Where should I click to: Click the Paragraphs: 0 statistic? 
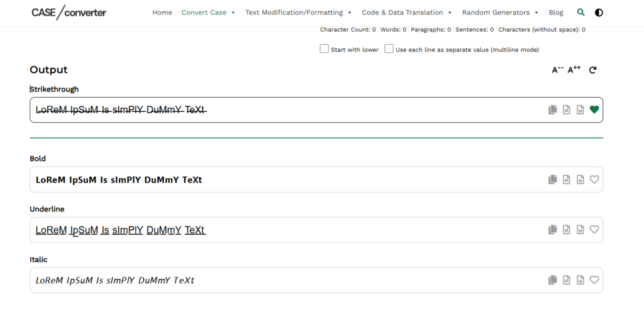[431, 30]
